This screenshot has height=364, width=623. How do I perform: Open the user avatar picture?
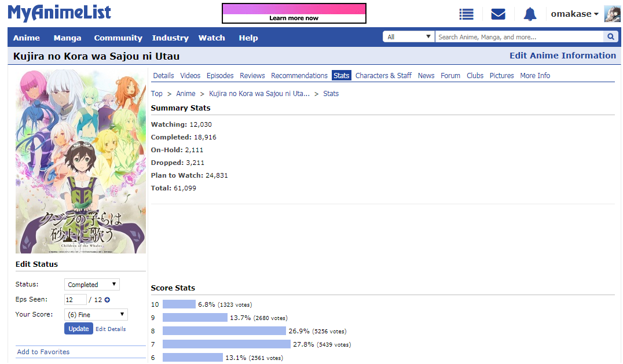[612, 14]
